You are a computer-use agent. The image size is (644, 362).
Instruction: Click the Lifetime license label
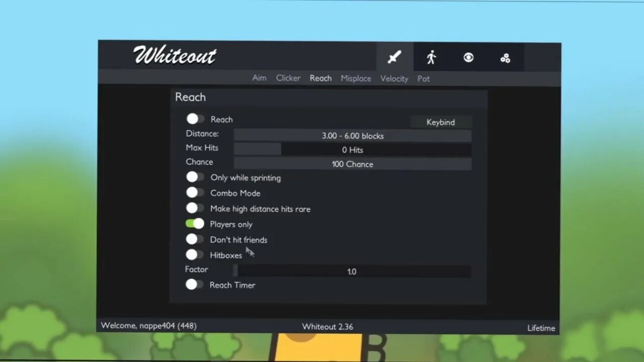pyautogui.click(x=541, y=328)
